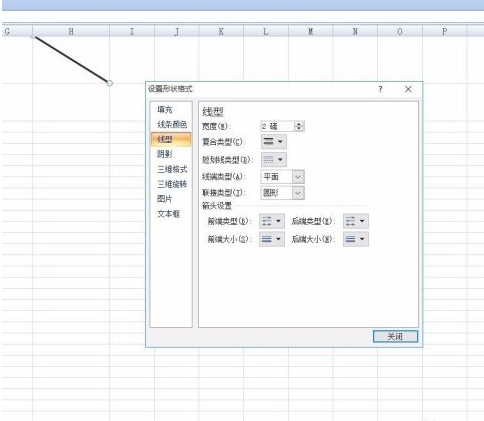Viewport: 484px width, 421px height.
Task: Click the 宽度 width input field
Action: [277, 126]
